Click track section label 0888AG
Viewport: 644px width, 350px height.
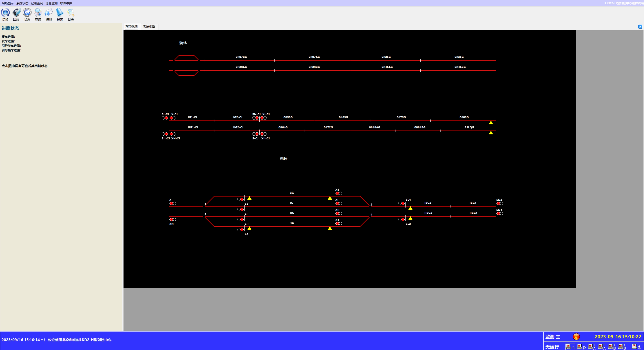point(374,127)
